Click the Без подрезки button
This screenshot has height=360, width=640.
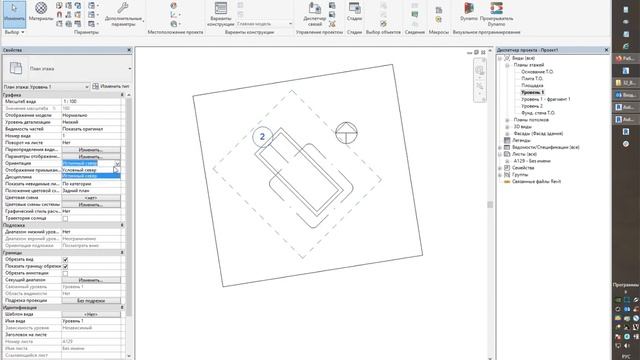tap(91, 300)
